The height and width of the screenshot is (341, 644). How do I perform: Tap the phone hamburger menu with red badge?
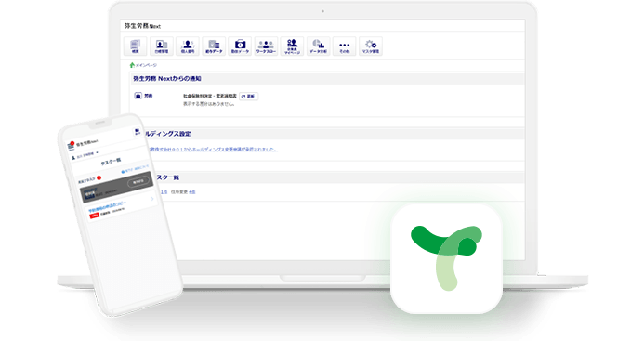pyautogui.click(x=71, y=146)
